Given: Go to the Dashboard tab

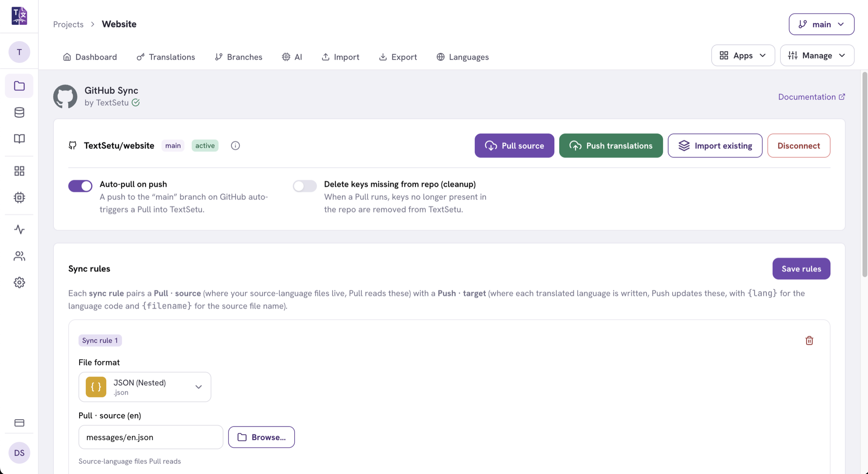Looking at the screenshot, I should point(90,57).
